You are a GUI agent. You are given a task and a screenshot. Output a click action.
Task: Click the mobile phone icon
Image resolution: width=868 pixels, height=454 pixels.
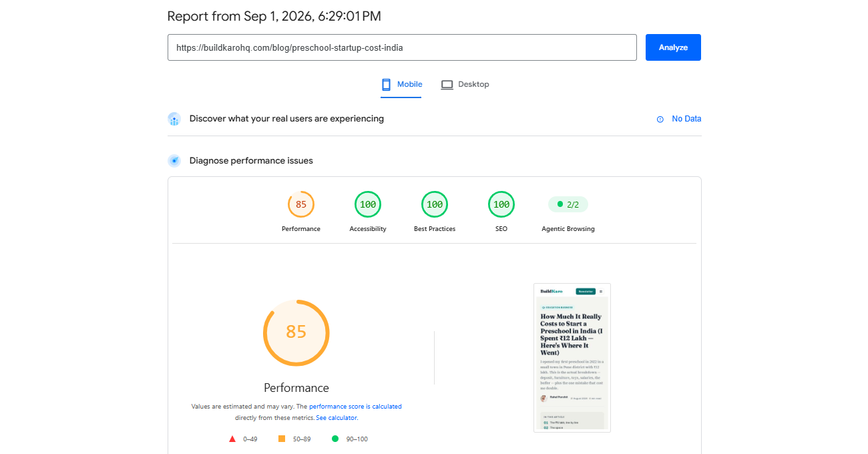click(x=386, y=85)
